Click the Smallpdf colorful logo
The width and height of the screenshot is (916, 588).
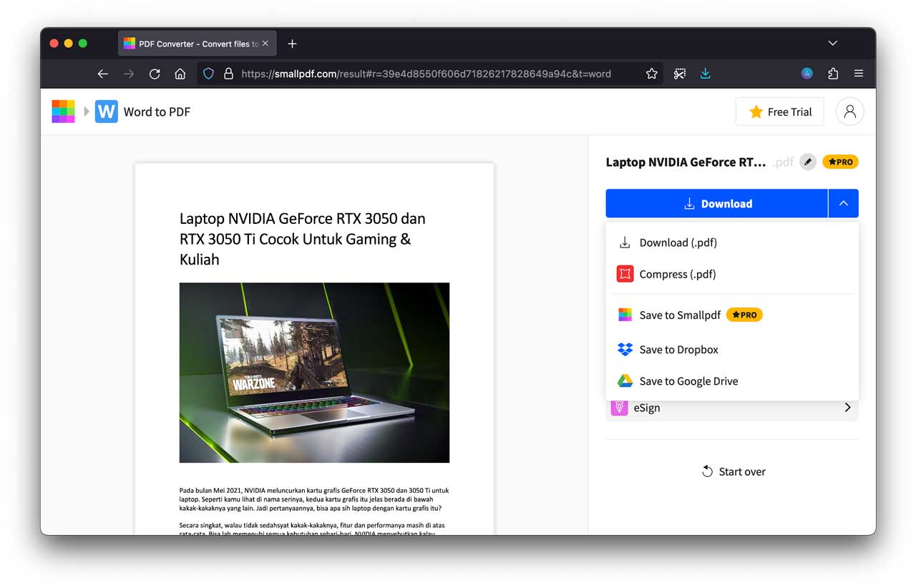64,112
